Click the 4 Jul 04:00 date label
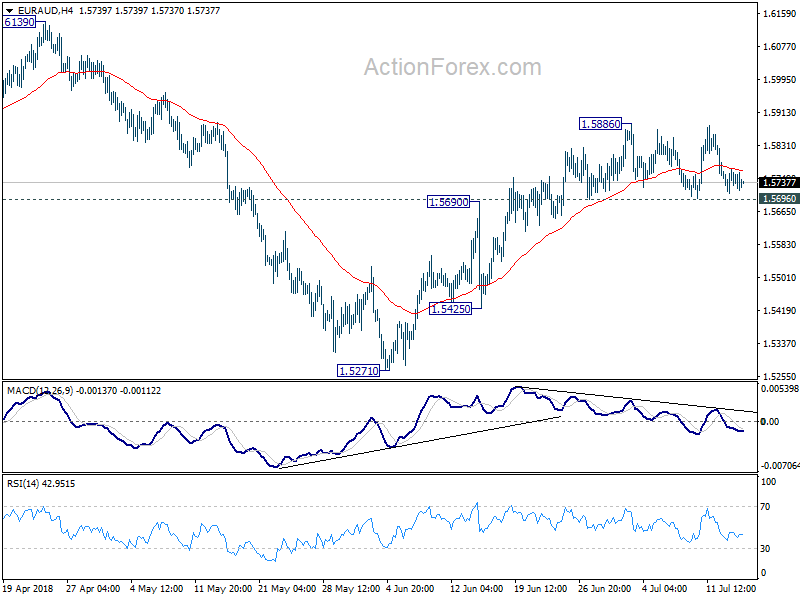The width and height of the screenshot is (800, 600). point(665,589)
